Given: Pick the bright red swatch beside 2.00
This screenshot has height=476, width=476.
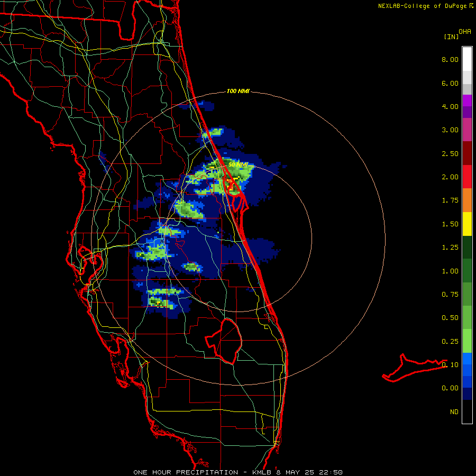Looking at the screenshot, I should pyautogui.click(x=467, y=177).
